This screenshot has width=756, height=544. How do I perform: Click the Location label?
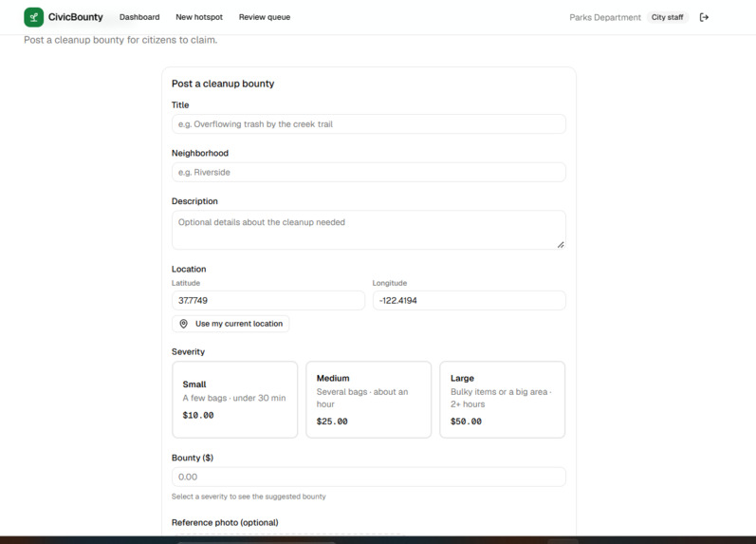click(189, 269)
